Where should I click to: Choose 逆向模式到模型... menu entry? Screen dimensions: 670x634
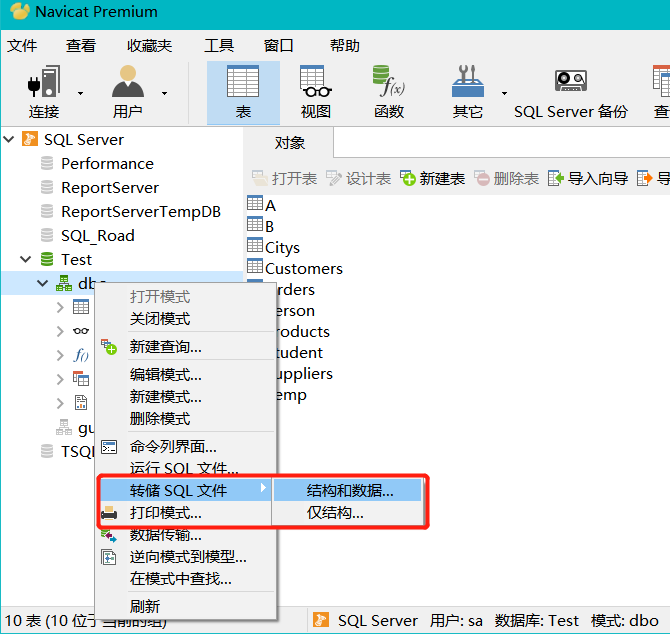point(188,557)
